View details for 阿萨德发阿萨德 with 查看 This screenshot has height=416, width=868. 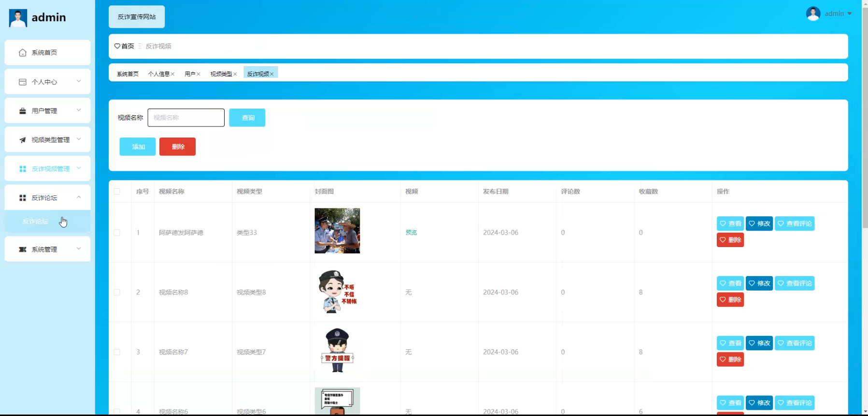(x=730, y=223)
